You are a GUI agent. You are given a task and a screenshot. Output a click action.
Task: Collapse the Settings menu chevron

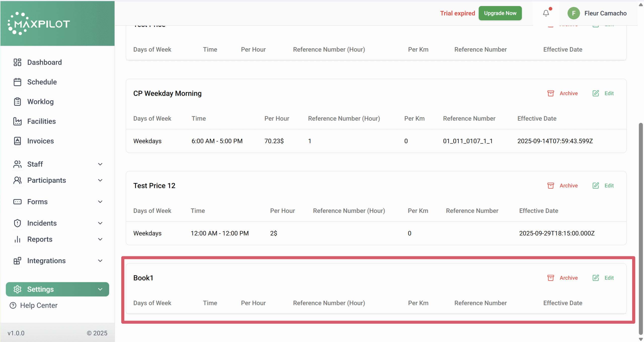click(x=100, y=289)
